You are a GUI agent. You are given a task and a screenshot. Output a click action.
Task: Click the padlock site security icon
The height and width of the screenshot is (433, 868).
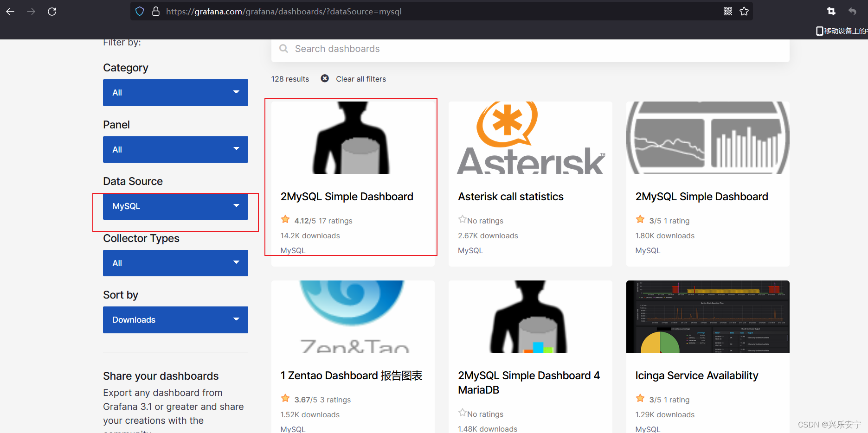[156, 12]
